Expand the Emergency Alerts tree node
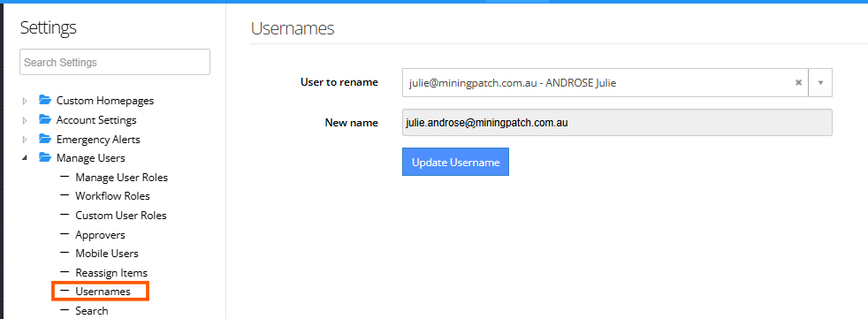Screen dimensions: 868x319 (25, 140)
